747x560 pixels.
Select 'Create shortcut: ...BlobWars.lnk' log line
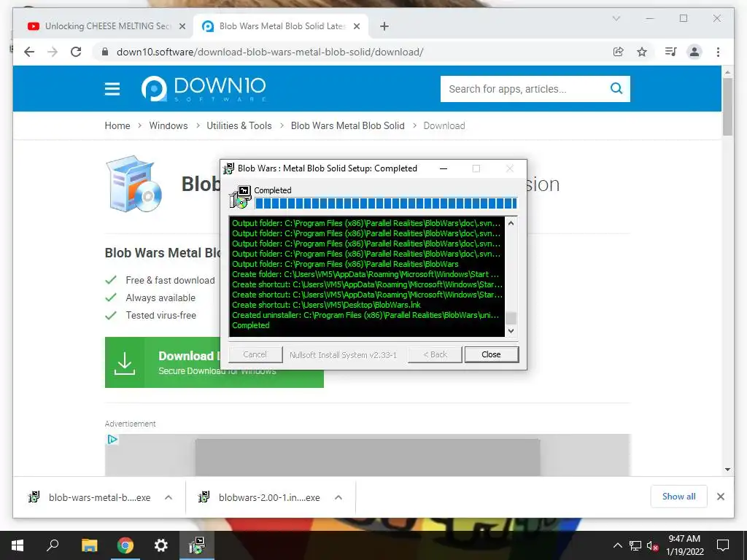pyautogui.click(x=326, y=305)
